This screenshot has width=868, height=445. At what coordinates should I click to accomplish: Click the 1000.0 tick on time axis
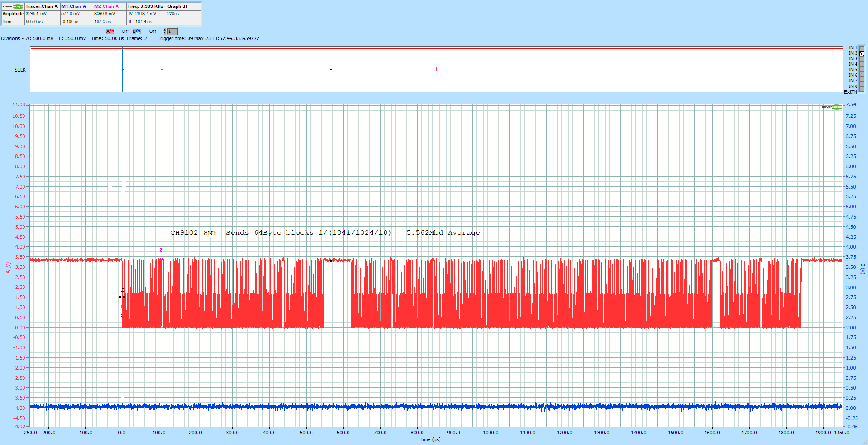coord(491,433)
